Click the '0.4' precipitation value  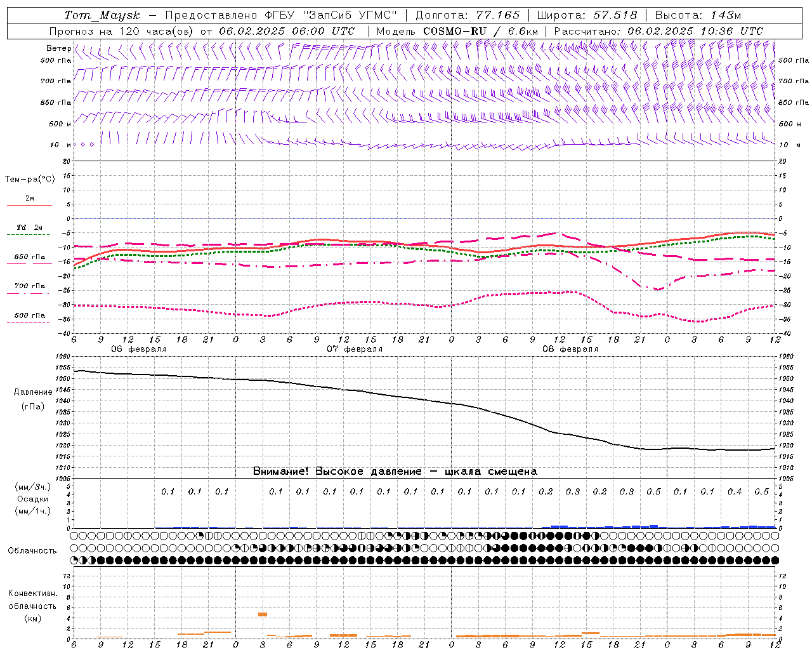pos(735,491)
